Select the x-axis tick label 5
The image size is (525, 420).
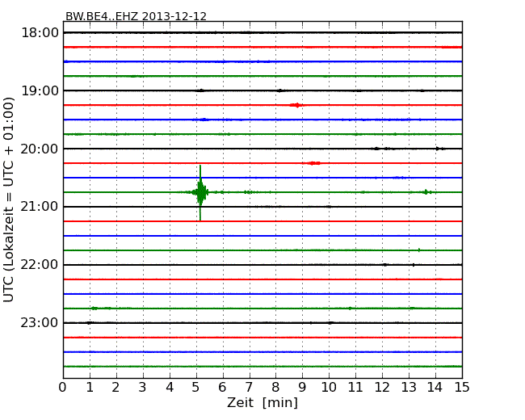click(x=196, y=388)
